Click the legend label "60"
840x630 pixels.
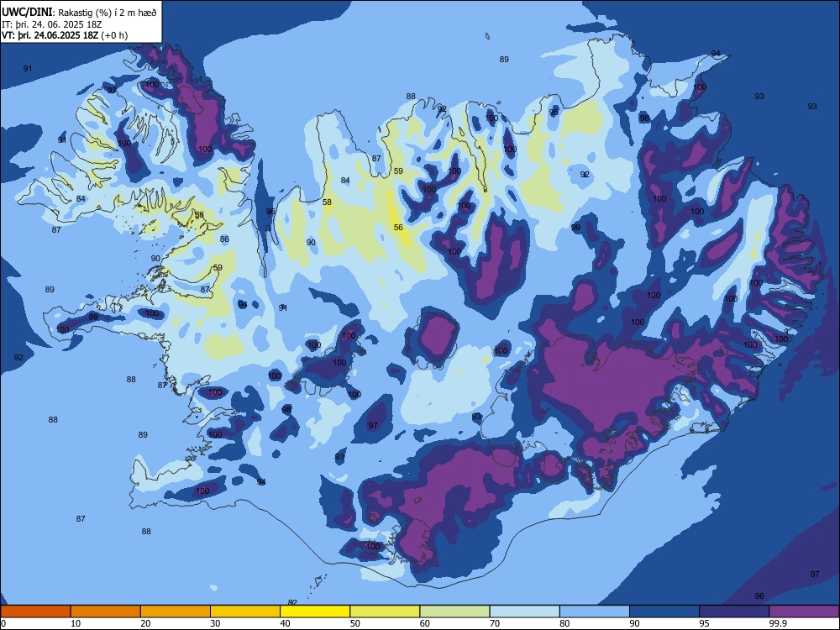point(425,623)
